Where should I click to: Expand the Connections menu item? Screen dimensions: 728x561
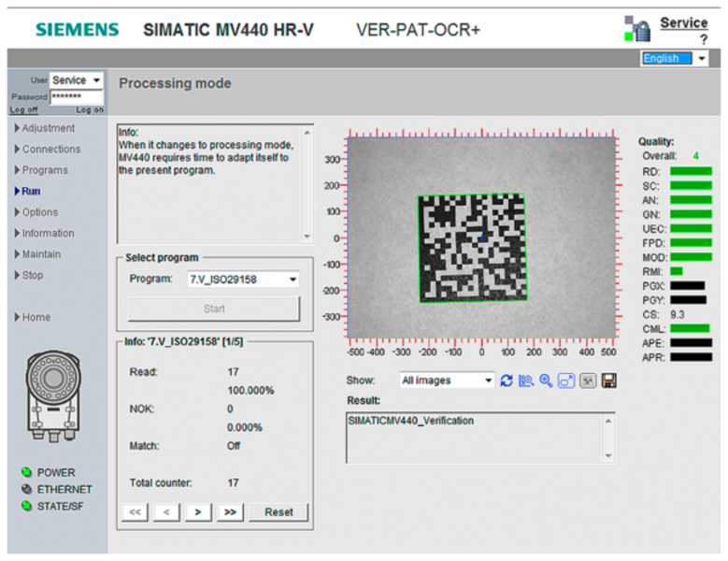coord(48,149)
